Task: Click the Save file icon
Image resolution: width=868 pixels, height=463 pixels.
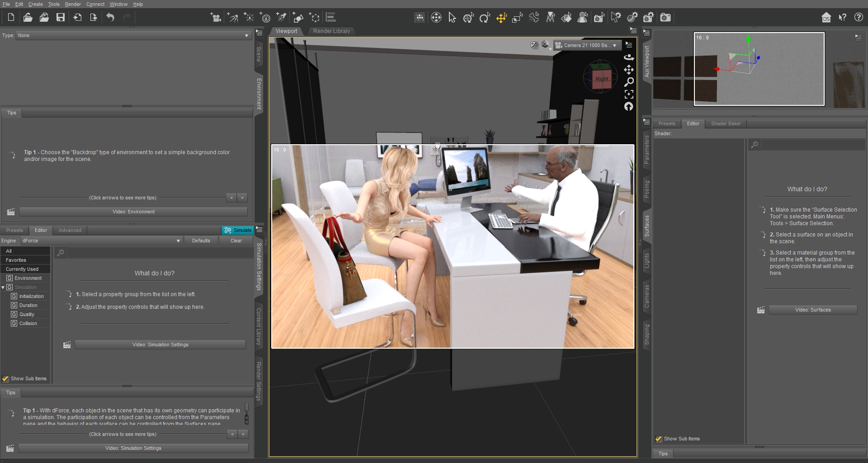Action: [x=60, y=18]
